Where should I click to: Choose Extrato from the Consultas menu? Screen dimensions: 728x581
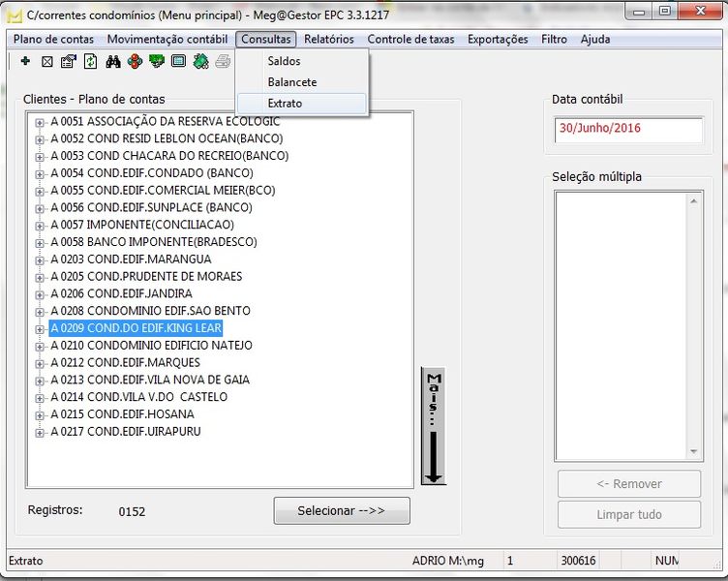285,104
